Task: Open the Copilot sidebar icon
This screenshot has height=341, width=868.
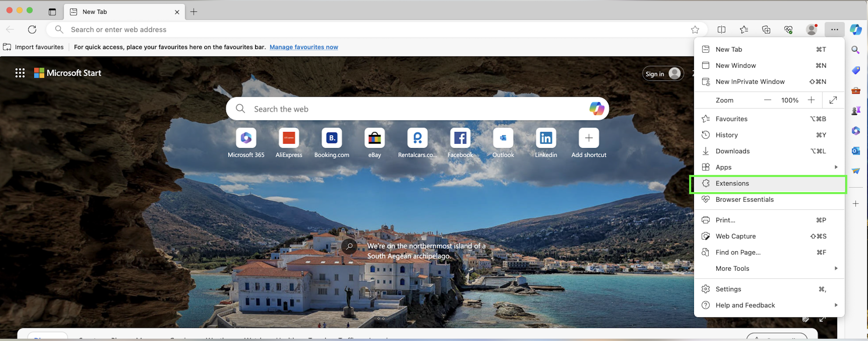Action: click(856, 30)
